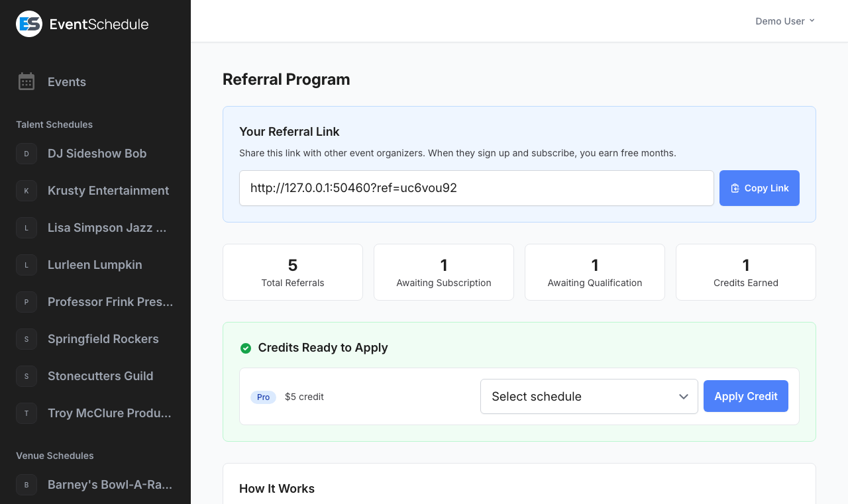The width and height of the screenshot is (848, 504).
Task: Click Lisa Simpson Jazz avatar icon
Action: 26,228
